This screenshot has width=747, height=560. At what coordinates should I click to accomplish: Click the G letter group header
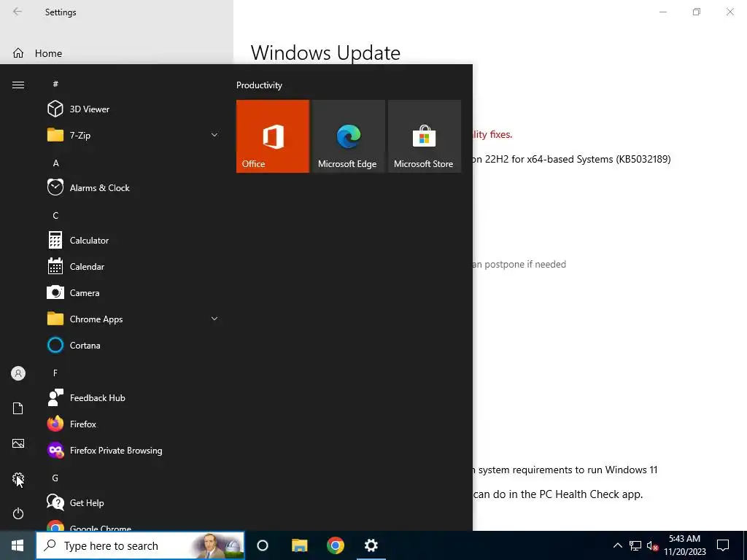point(55,478)
